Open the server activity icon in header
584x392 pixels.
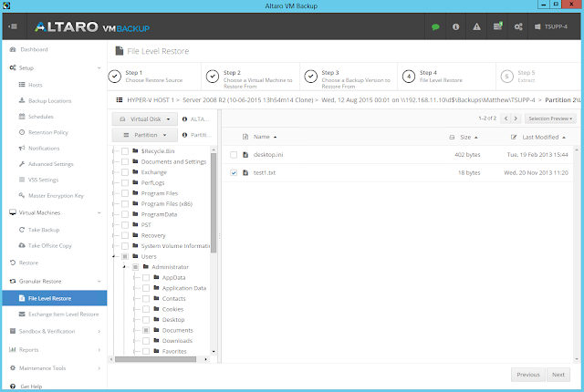click(x=497, y=26)
